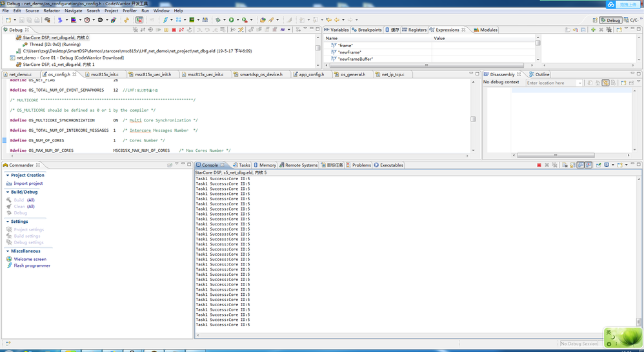Open the Problems tab
Image resolution: width=644 pixels, height=352 pixels.
click(358, 165)
